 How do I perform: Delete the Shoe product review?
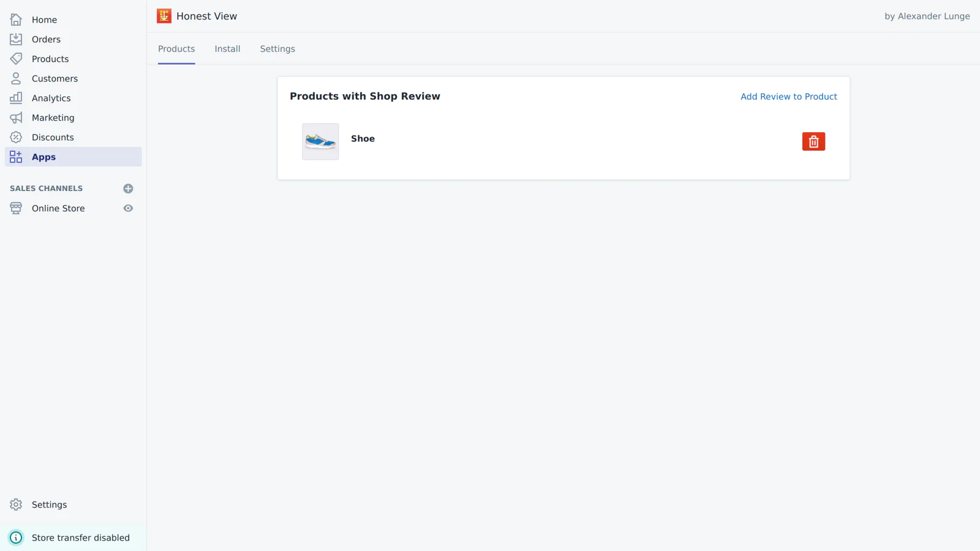[813, 141]
